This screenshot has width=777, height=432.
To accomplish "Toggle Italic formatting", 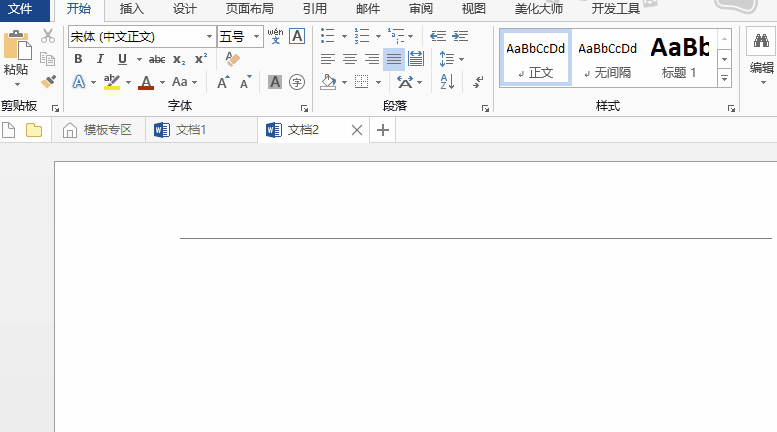I will pyautogui.click(x=100, y=59).
